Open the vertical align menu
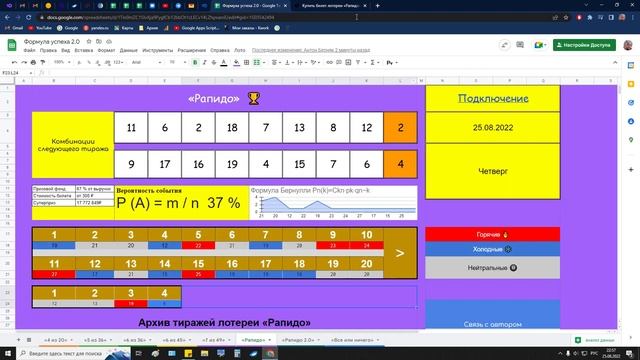The image size is (640, 360). point(289,62)
